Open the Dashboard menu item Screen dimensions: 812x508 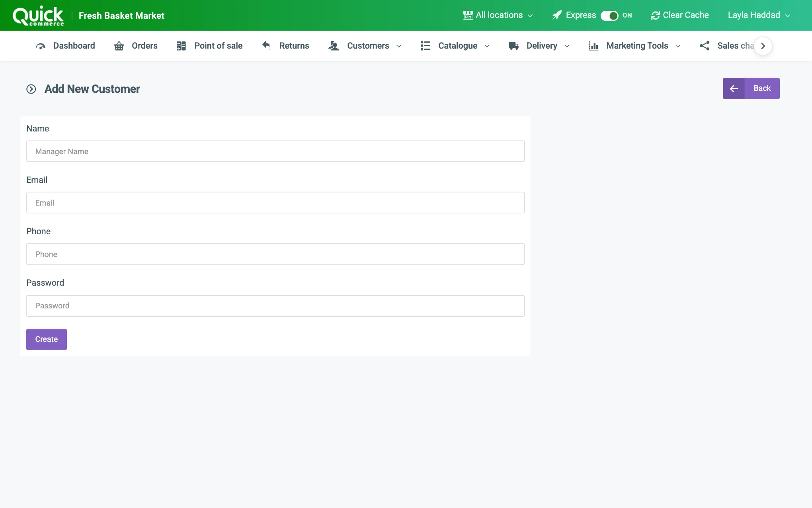pos(65,46)
